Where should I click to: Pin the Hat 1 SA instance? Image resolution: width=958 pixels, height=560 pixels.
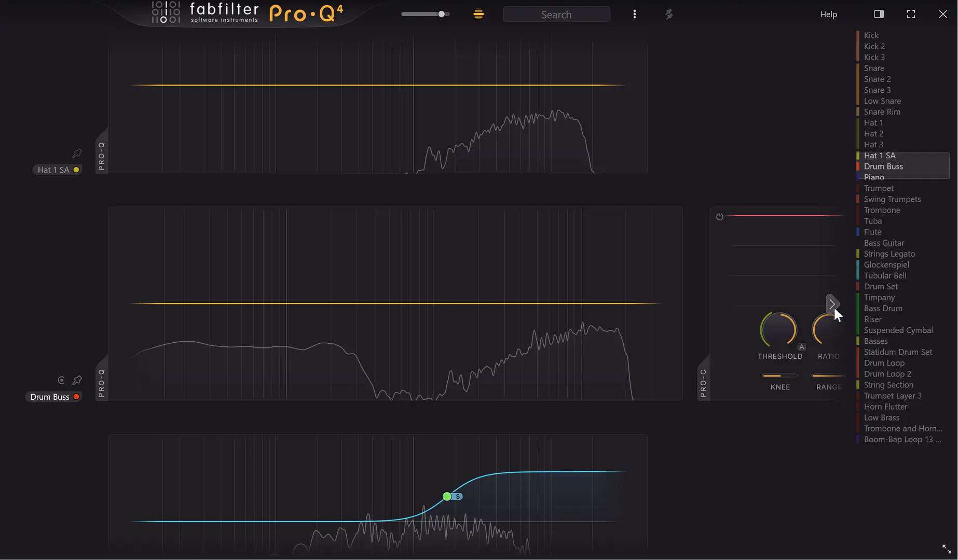77,153
